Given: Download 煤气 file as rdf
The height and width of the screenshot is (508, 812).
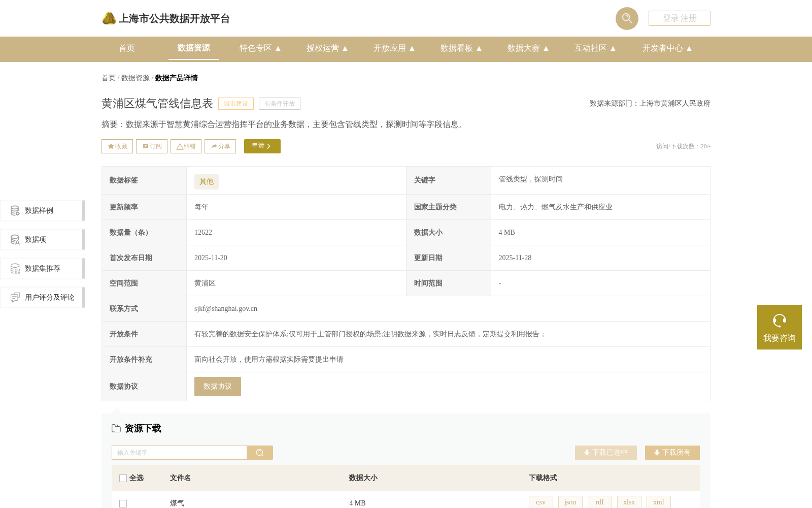Looking at the screenshot, I should [x=600, y=502].
